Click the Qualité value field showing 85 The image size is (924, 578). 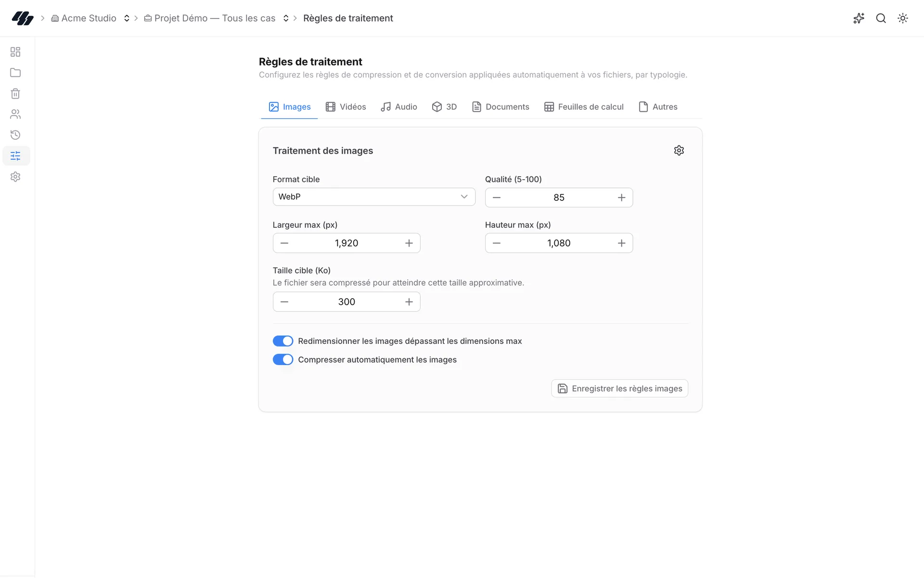[559, 197]
